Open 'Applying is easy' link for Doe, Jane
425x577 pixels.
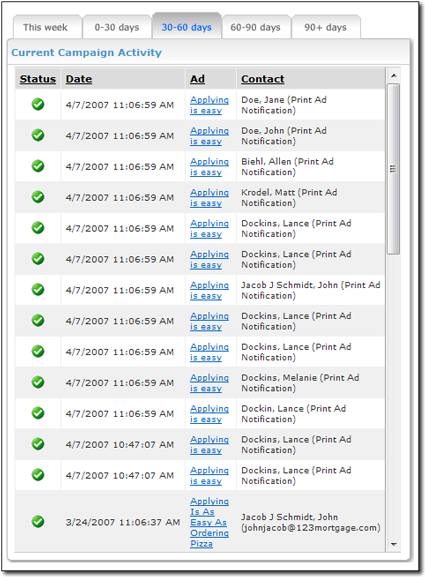click(x=209, y=105)
